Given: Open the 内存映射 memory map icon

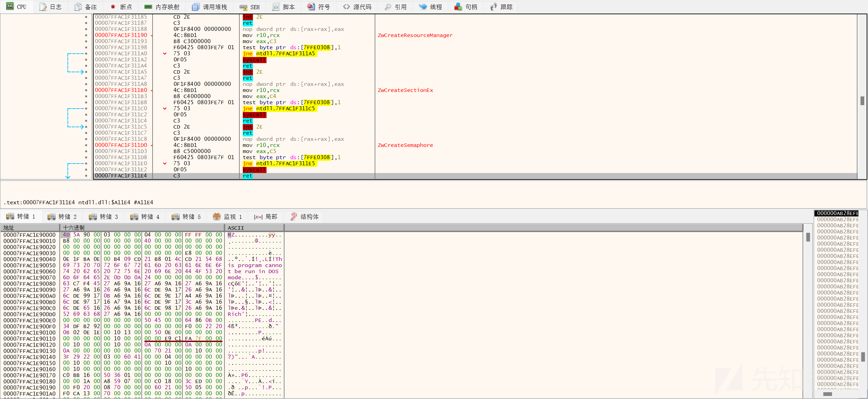Looking at the screenshot, I should point(148,7).
